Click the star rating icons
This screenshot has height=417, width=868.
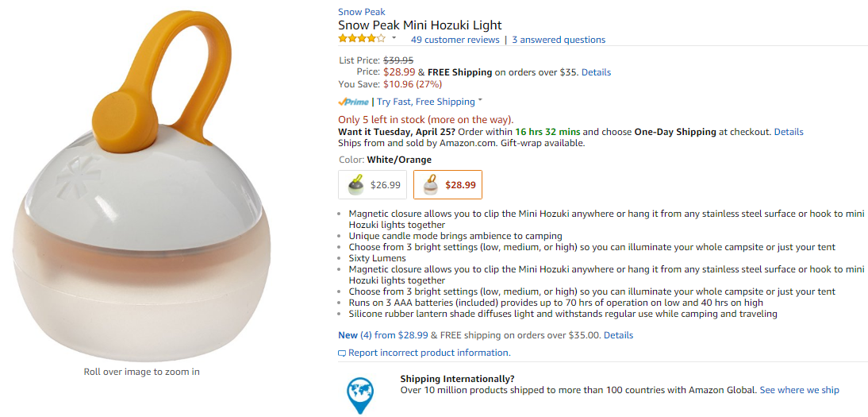362,39
